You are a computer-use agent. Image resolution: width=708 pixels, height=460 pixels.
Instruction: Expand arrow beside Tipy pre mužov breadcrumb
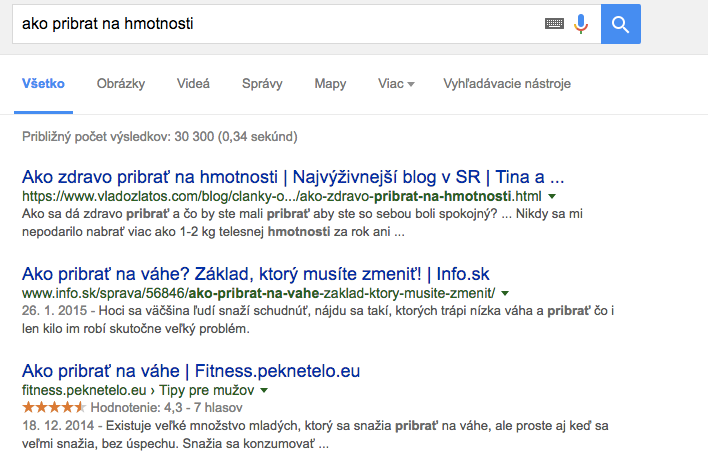(x=264, y=390)
